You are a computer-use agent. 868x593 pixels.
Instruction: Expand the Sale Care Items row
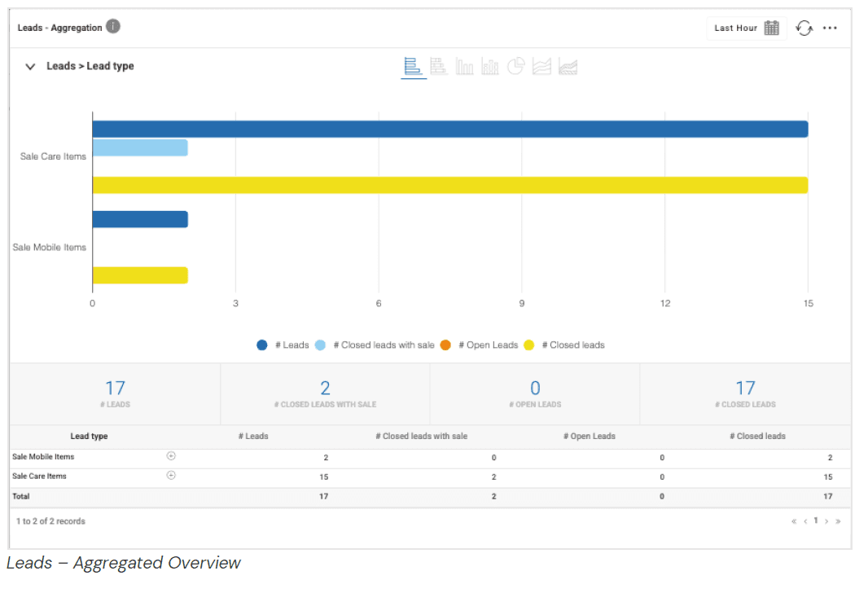[x=171, y=476]
